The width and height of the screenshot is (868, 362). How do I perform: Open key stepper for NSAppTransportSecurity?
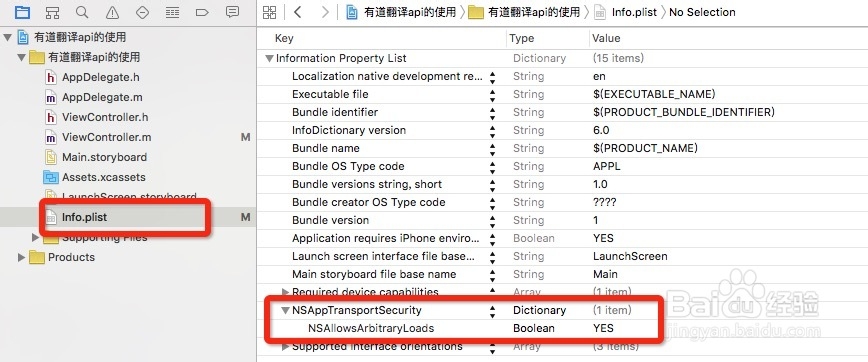(x=492, y=311)
